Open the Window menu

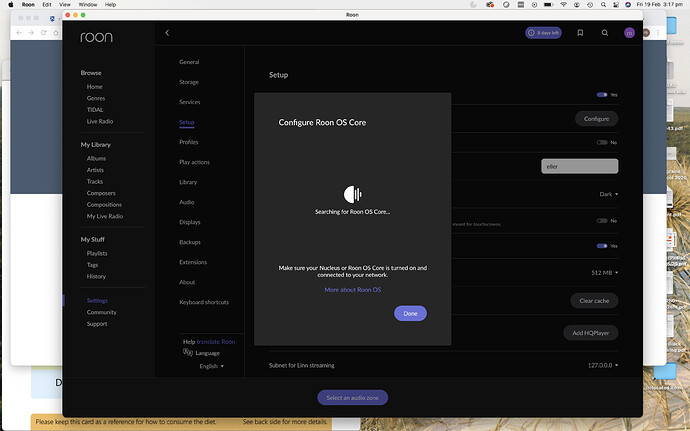[x=88, y=4]
